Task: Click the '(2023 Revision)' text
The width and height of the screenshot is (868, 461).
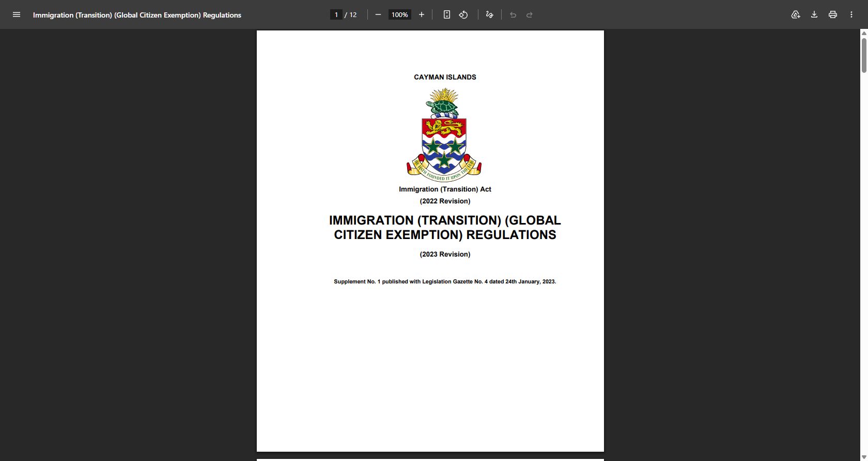Action: (445, 254)
